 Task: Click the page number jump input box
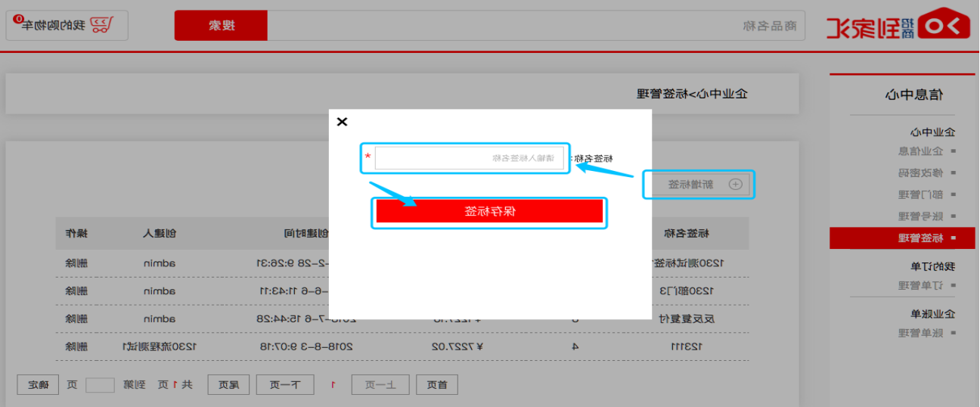(x=100, y=385)
